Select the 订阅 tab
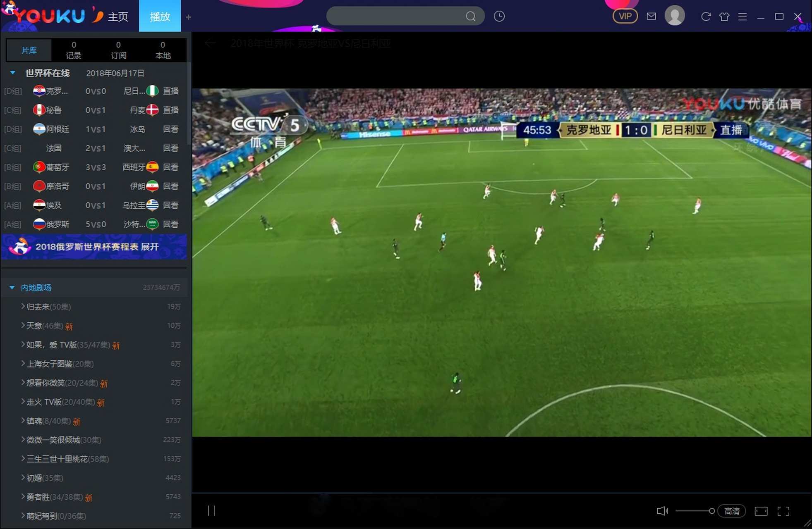This screenshot has width=812, height=529. (118, 50)
